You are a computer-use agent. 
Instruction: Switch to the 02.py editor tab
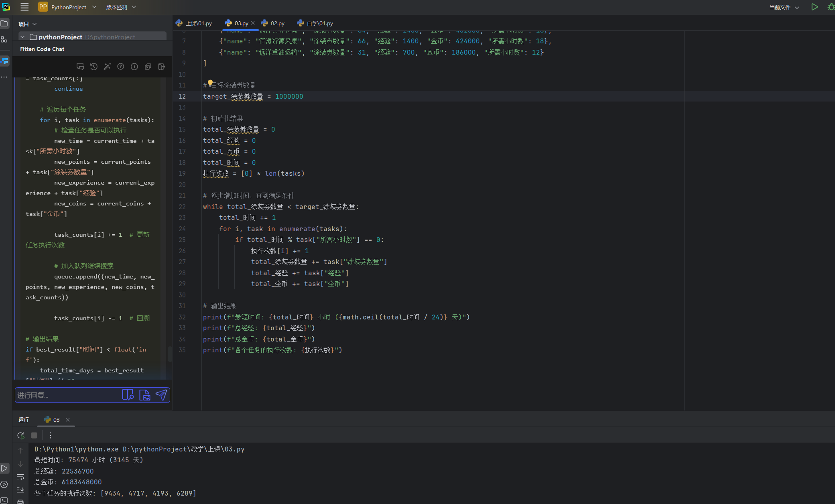point(273,23)
